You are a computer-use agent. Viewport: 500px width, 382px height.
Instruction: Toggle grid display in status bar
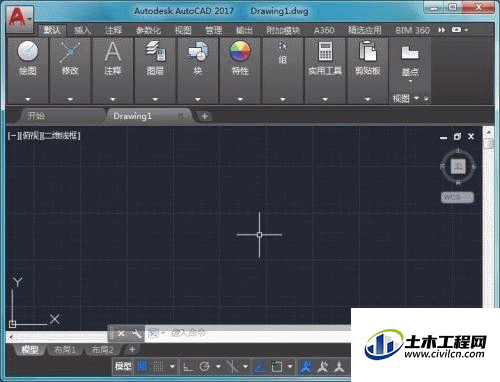point(142,366)
